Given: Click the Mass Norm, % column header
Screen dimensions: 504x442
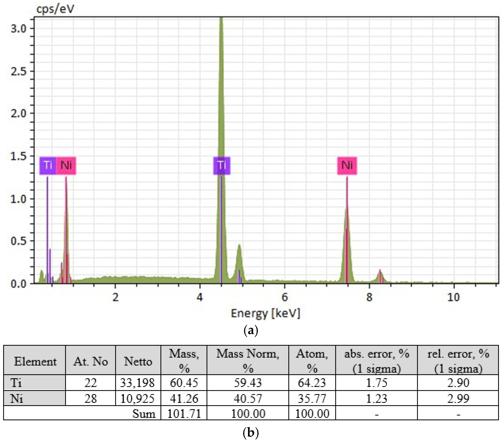Looking at the screenshot, I should [x=248, y=361].
